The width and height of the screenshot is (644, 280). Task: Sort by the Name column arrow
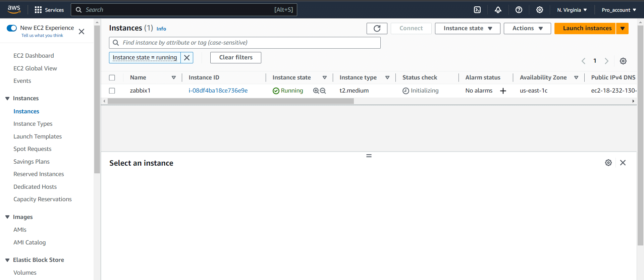tap(174, 78)
